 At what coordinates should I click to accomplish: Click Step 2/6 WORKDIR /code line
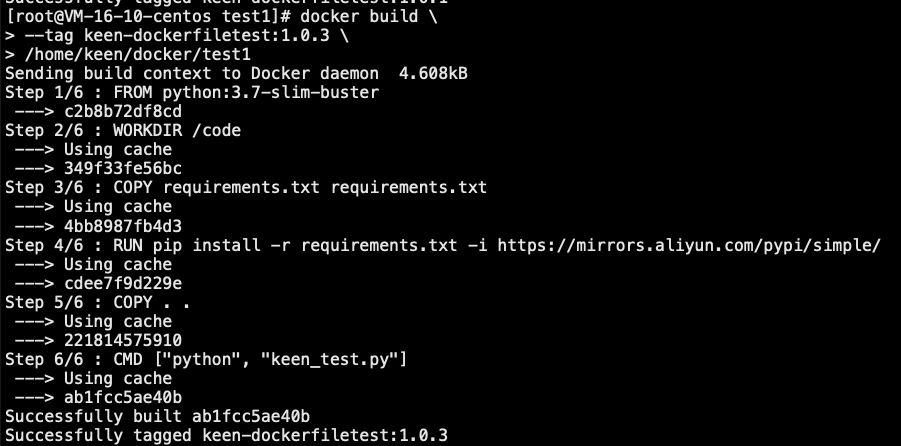tap(123, 130)
